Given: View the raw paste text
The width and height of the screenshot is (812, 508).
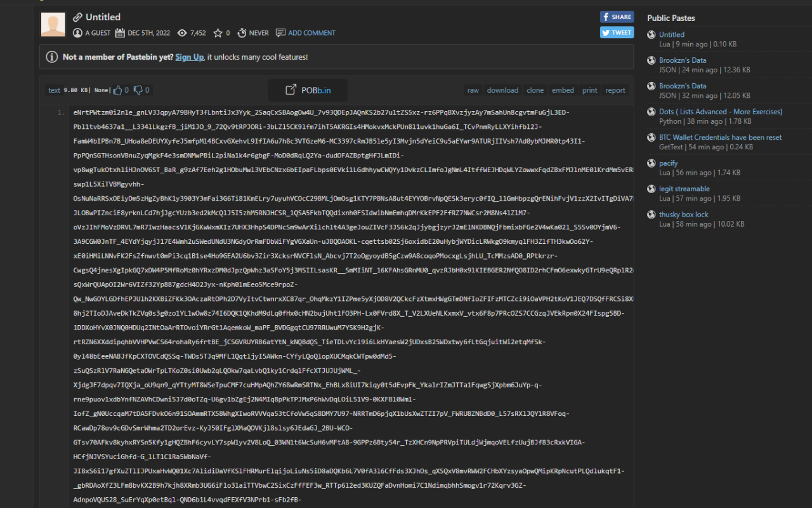Looking at the screenshot, I should click(x=473, y=90).
